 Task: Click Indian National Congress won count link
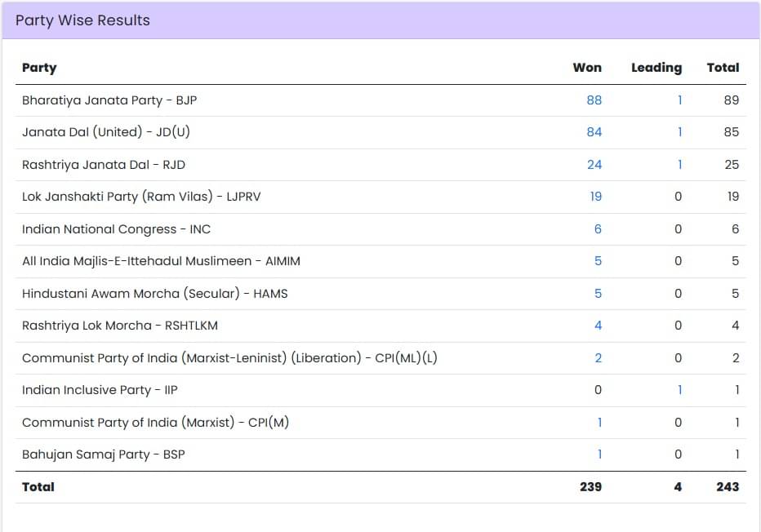tap(598, 229)
